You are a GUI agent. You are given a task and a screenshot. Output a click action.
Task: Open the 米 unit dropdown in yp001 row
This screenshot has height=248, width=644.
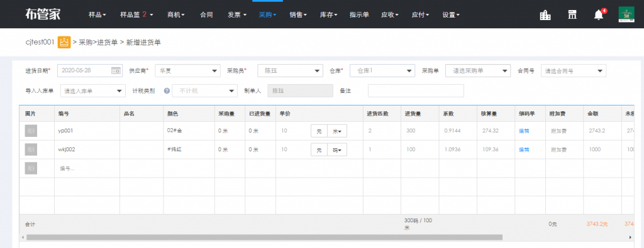(x=337, y=131)
